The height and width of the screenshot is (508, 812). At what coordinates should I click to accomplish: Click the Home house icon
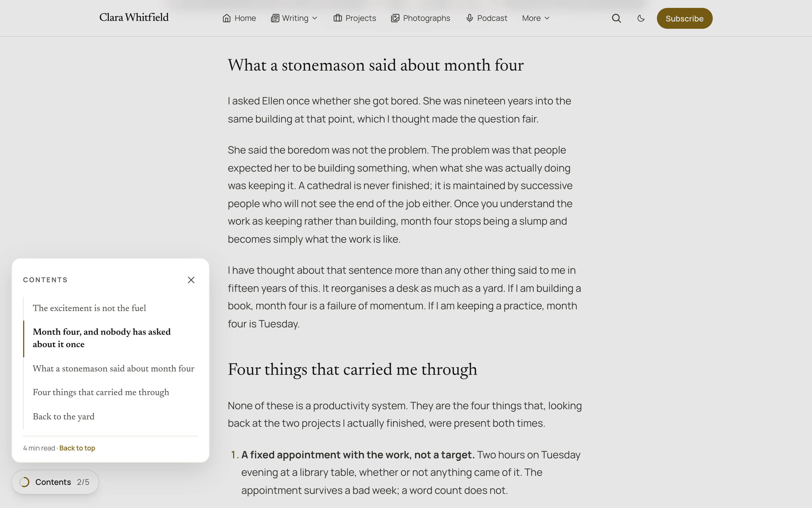click(226, 18)
